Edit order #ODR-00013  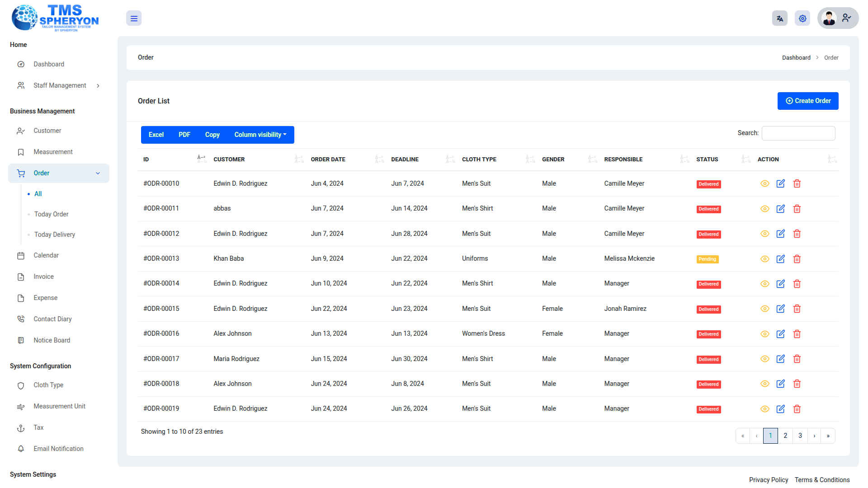coord(781,259)
